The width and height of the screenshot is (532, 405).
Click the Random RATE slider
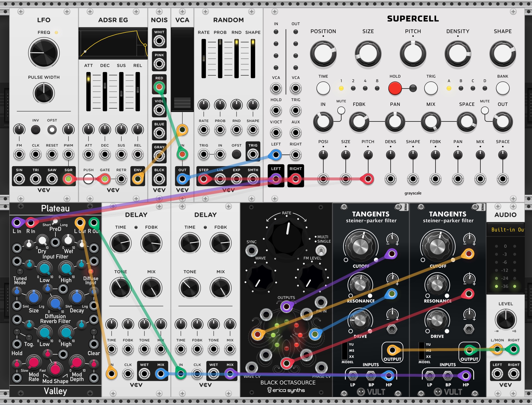[x=204, y=58]
